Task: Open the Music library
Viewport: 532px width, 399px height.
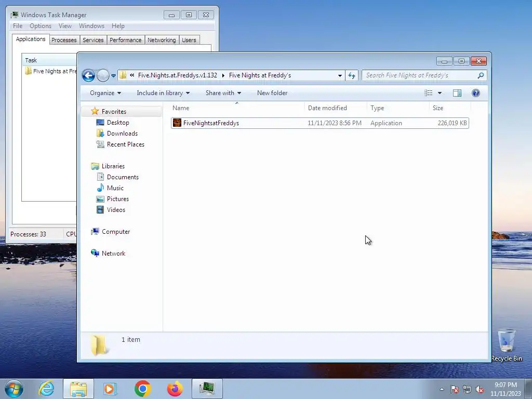Action: coord(115,188)
